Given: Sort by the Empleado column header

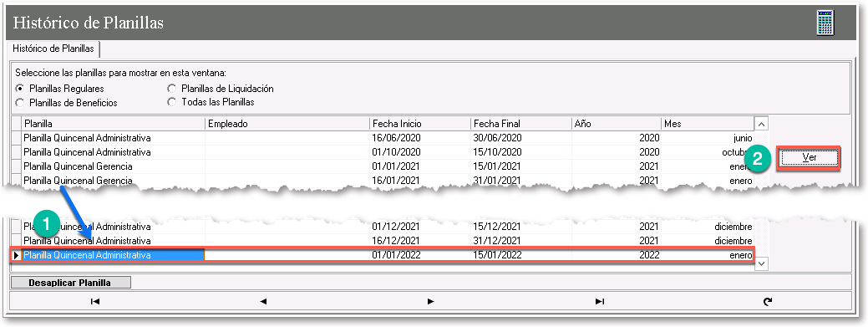Looking at the screenshot, I should pos(287,124).
